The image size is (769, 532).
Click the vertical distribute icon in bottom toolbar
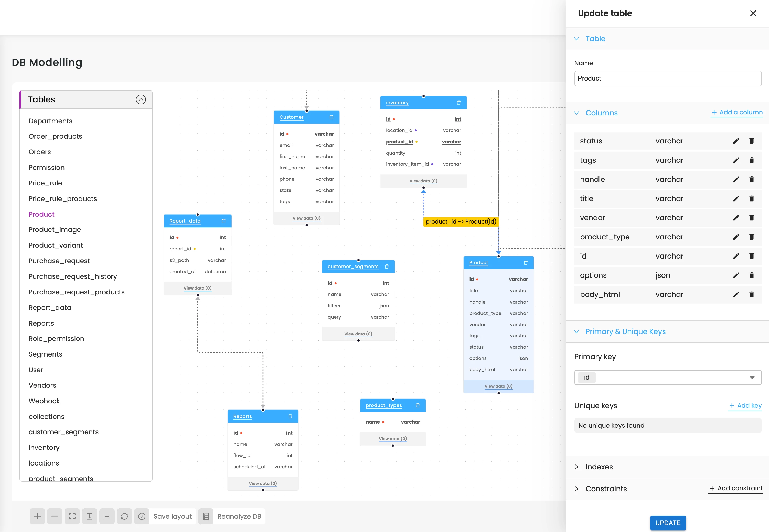(90, 516)
